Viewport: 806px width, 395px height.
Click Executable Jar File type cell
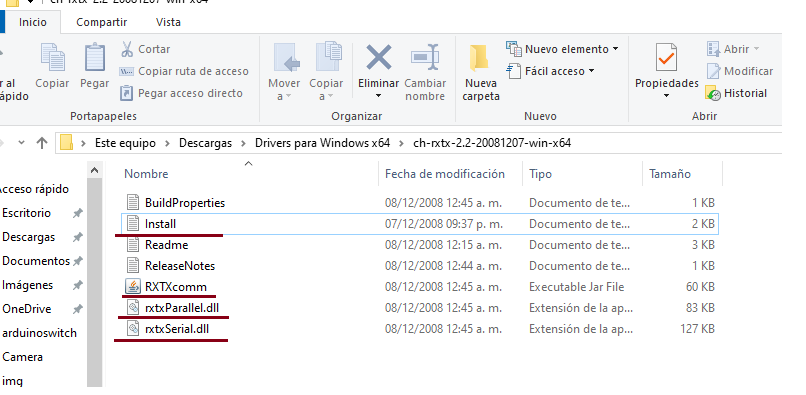pyautogui.click(x=577, y=286)
